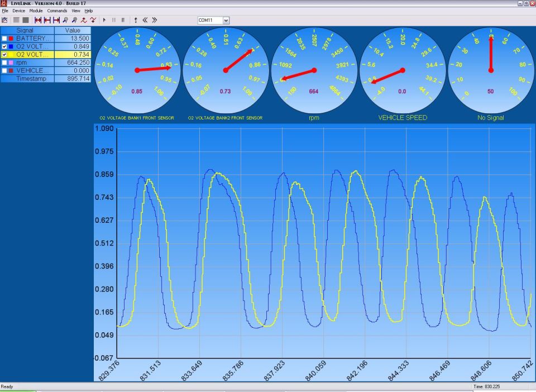
Task: Click the 895.714 timestamp value
Action: click(73, 79)
